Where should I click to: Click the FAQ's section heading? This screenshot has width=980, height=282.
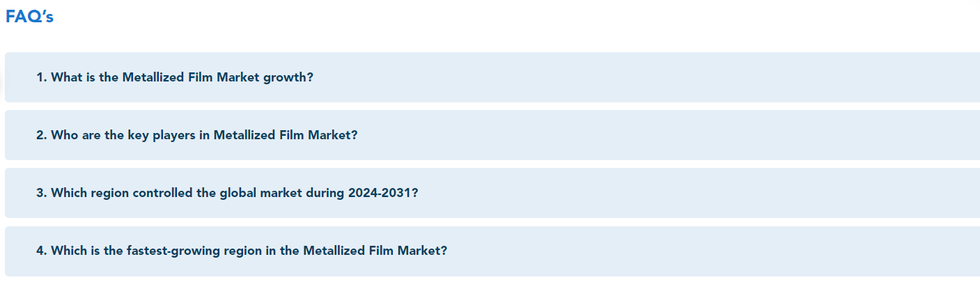(x=29, y=17)
